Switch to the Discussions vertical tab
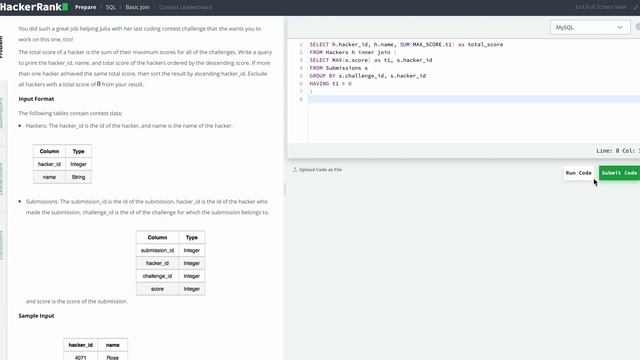The height and width of the screenshot is (360, 640). coord(2,245)
